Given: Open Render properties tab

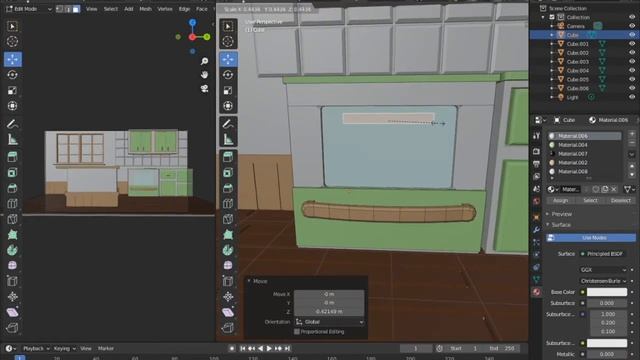Looking at the screenshot, I should point(536,151).
